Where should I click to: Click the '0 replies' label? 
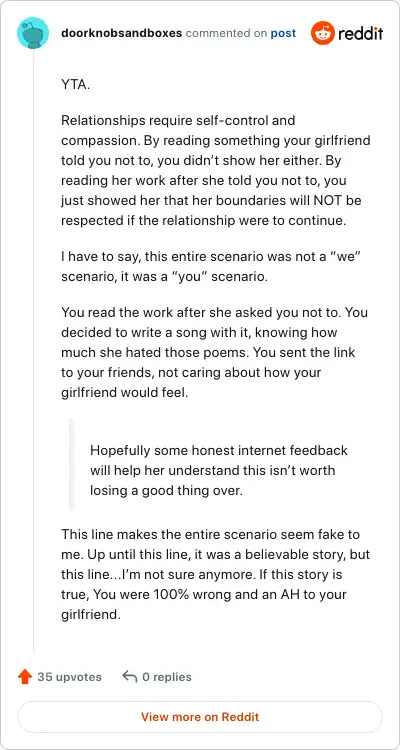click(x=167, y=677)
